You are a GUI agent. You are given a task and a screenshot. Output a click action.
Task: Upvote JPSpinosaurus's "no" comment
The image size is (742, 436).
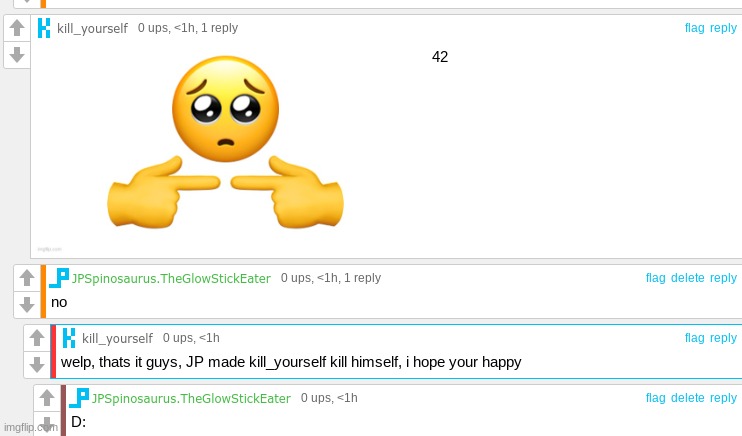pos(27,278)
